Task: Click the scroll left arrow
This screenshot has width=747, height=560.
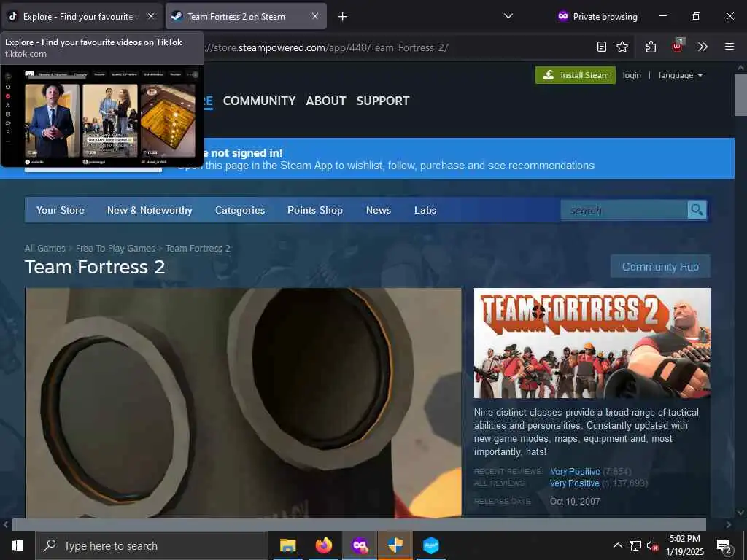Action: tap(6, 525)
